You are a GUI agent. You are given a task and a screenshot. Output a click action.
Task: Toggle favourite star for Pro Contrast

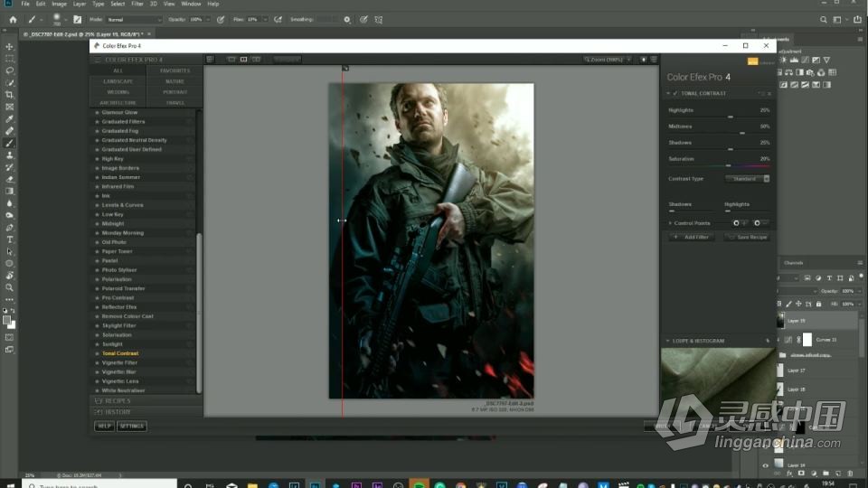[98, 297]
